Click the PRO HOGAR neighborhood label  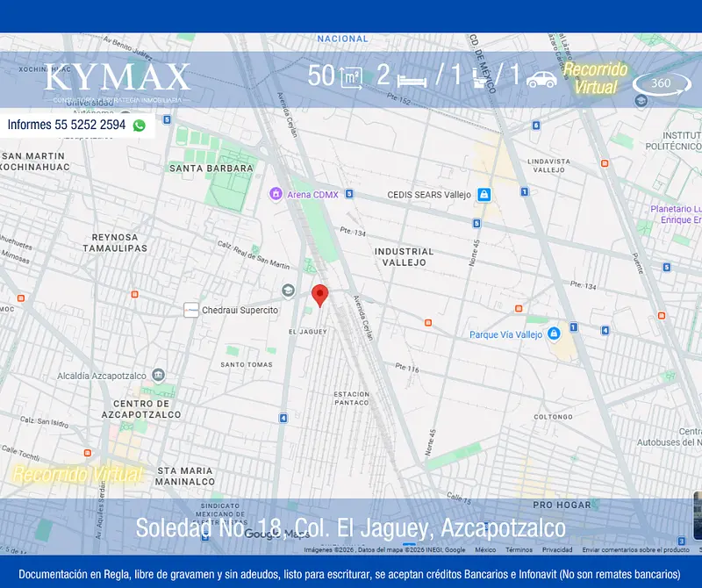tap(562, 505)
